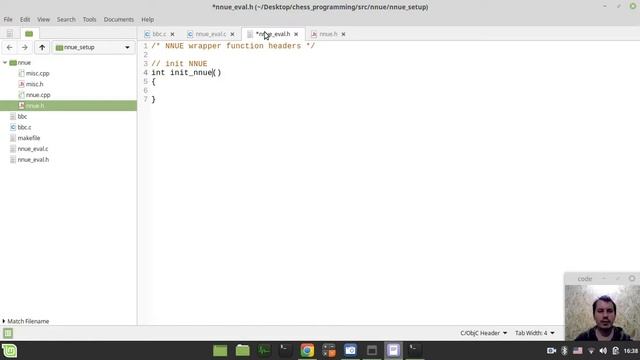Select the active text editor taskbar item

click(393, 351)
